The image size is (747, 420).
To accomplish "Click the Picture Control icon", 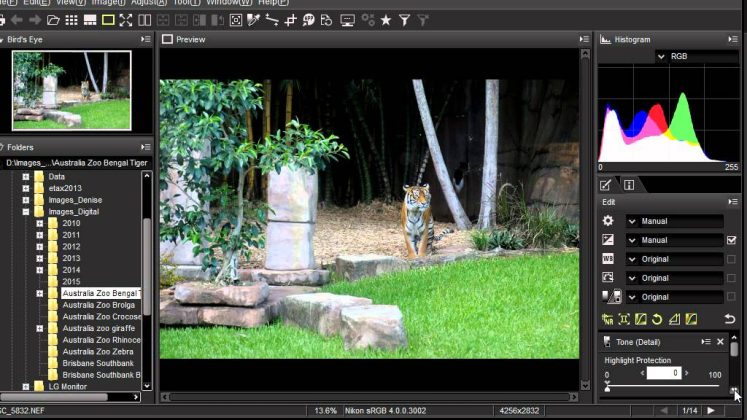I will (608, 277).
